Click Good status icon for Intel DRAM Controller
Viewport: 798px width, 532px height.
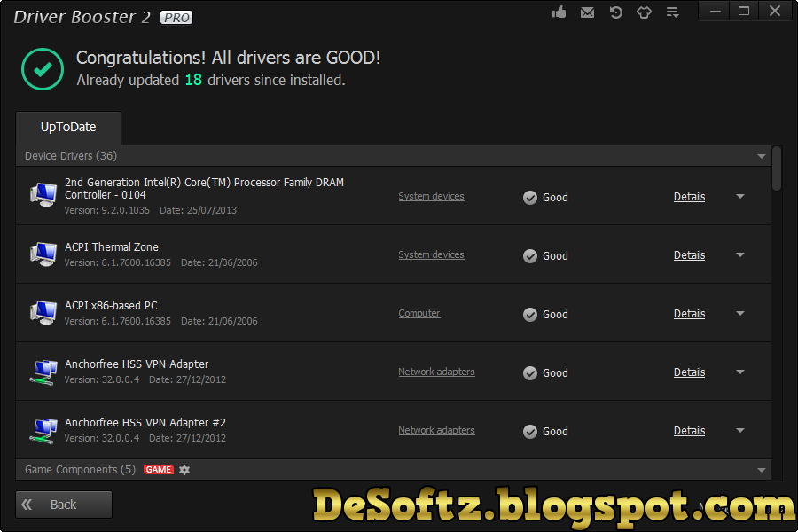[x=530, y=198]
